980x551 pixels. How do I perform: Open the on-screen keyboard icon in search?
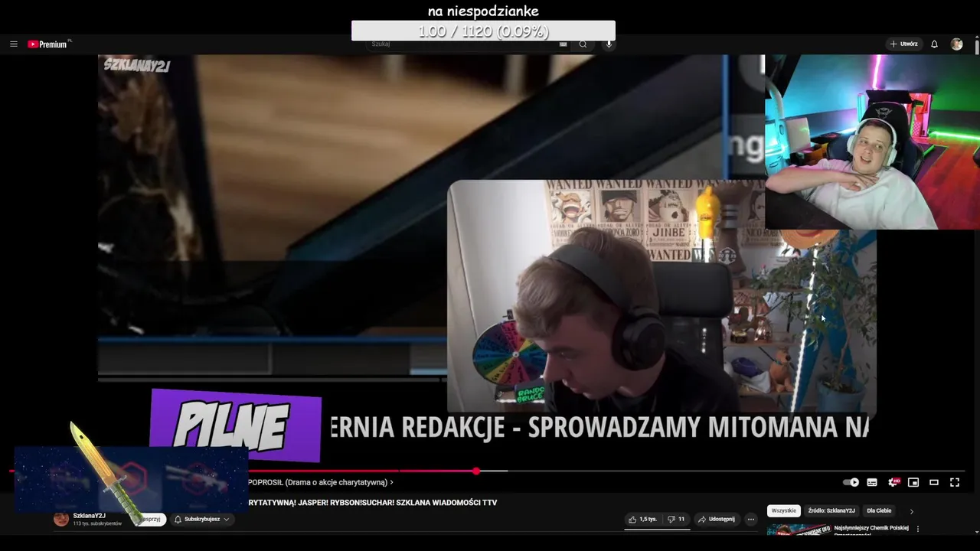[x=563, y=44]
